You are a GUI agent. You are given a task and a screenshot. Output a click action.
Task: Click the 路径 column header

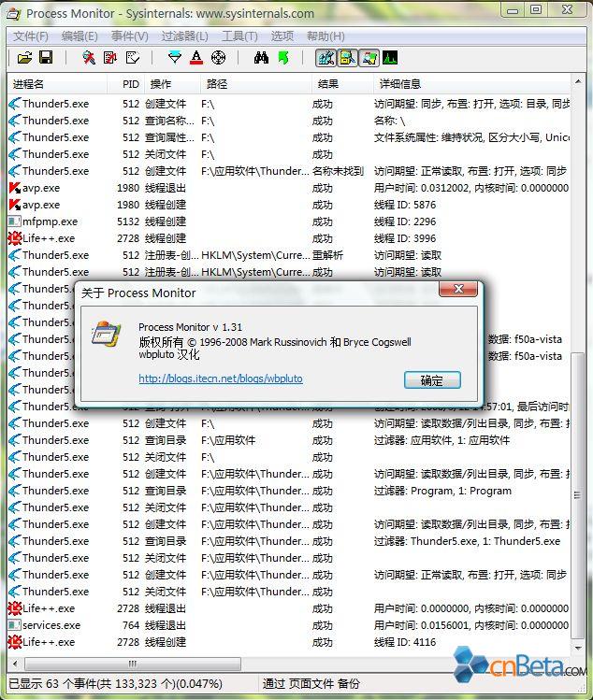[x=255, y=84]
